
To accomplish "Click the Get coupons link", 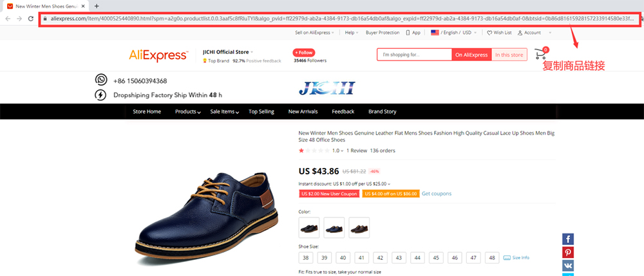I will click(x=437, y=194).
